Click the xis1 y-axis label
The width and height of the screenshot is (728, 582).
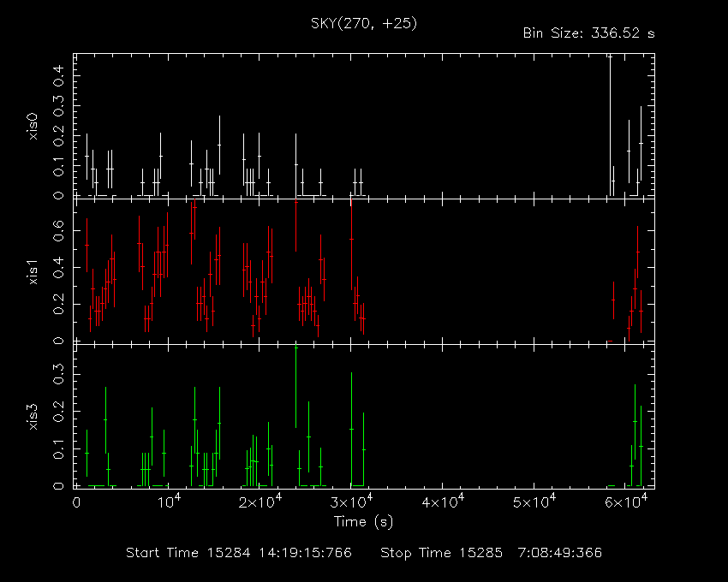(33, 271)
